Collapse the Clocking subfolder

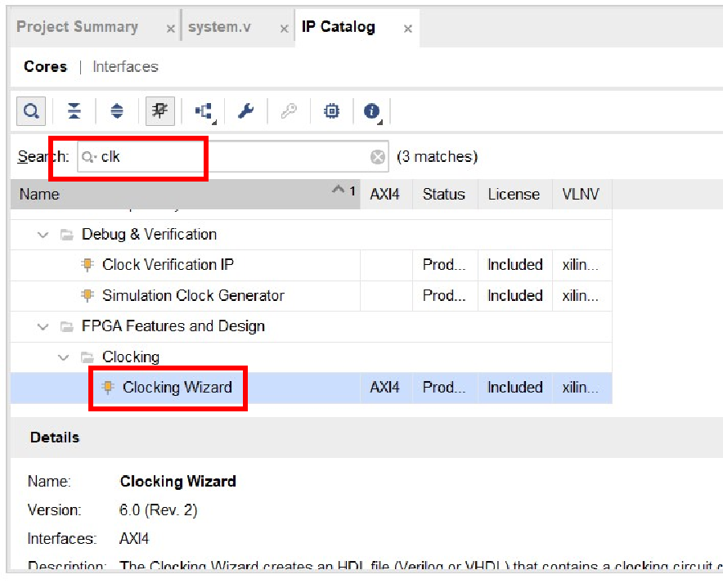pyautogui.click(x=63, y=357)
